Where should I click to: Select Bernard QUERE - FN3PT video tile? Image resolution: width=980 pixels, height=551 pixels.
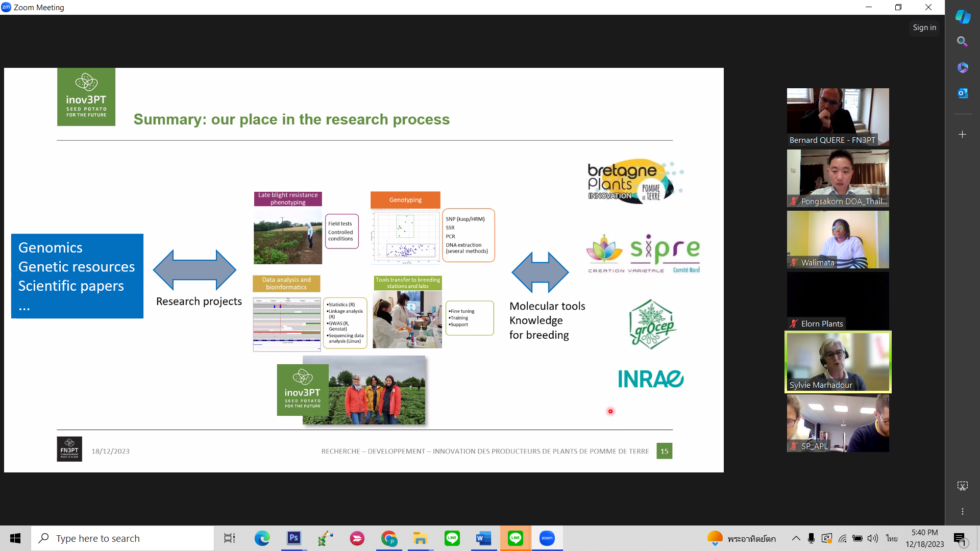pyautogui.click(x=838, y=117)
